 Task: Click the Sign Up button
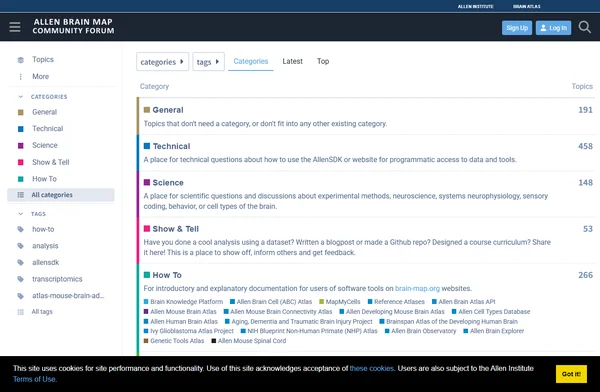[517, 28]
